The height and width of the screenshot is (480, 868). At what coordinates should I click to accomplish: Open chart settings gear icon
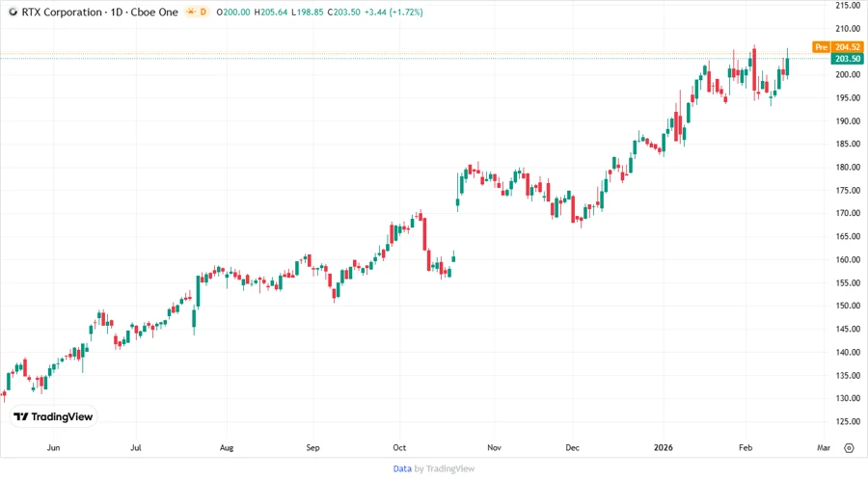pos(849,448)
